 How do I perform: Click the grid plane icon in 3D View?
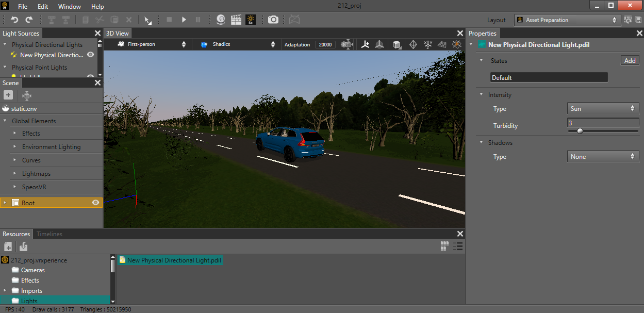click(x=442, y=44)
